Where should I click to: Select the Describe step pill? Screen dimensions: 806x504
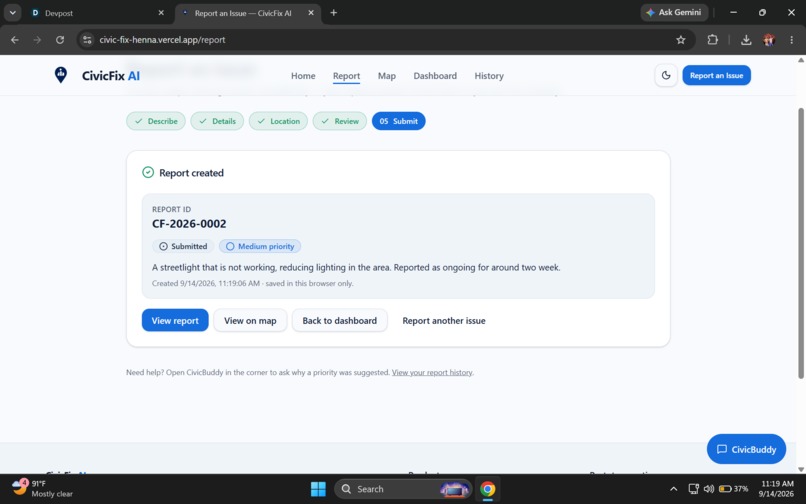tap(156, 121)
